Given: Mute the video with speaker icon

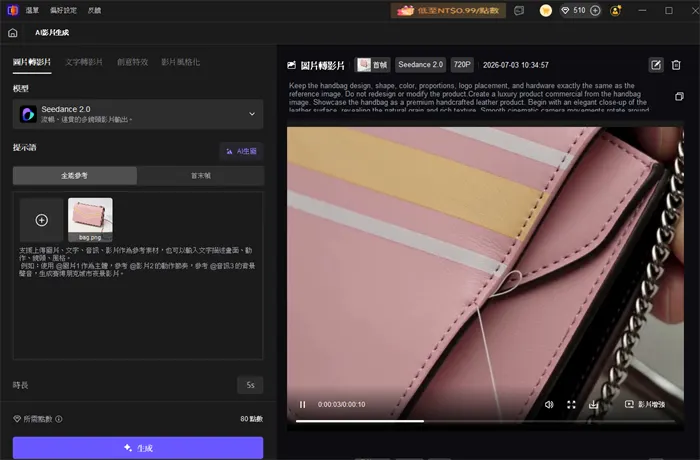Looking at the screenshot, I should (549, 404).
